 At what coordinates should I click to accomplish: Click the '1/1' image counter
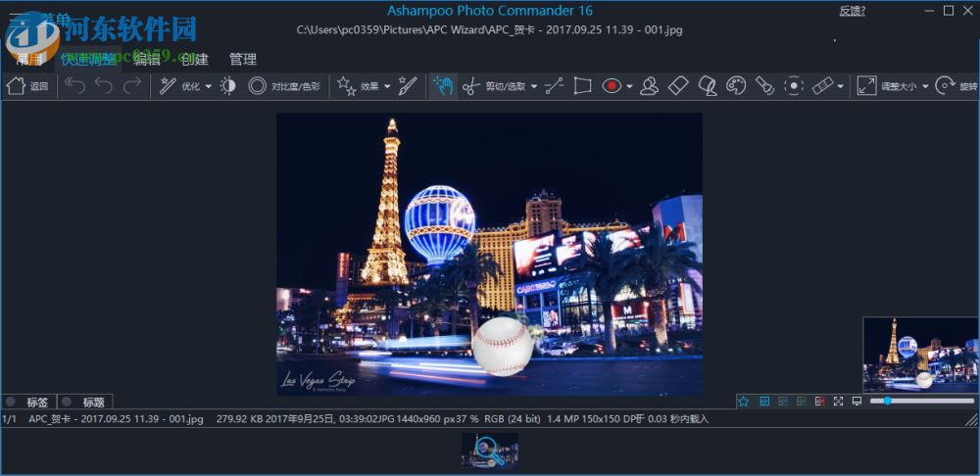pyautogui.click(x=10, y=418)
